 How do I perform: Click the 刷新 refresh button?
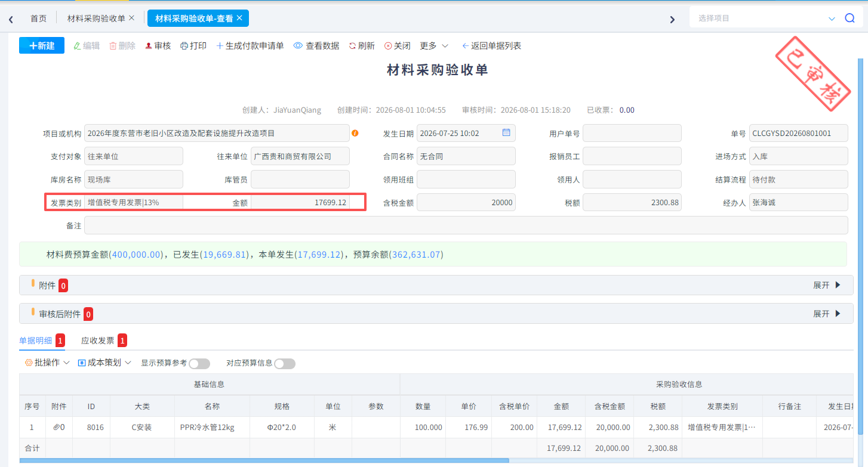pos(362,46)
